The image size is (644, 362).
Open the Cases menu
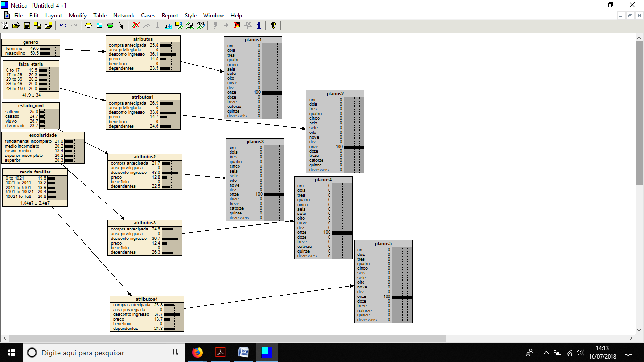148,16
